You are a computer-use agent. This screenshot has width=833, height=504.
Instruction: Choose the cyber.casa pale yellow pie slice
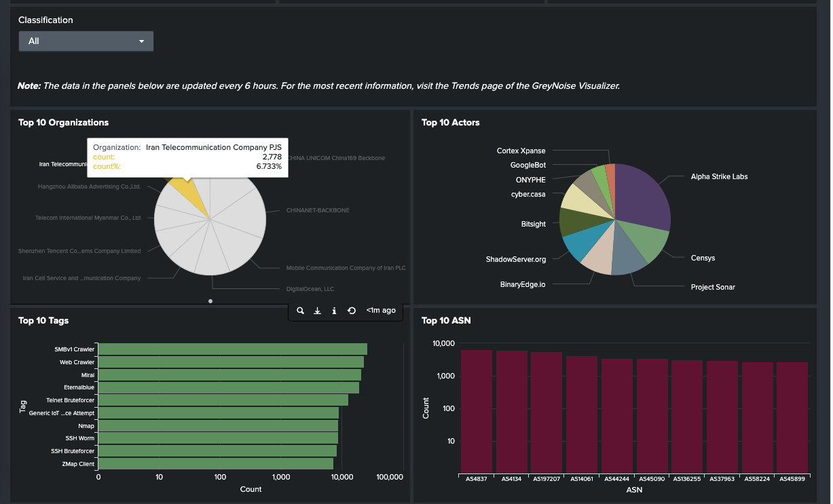coord(580,201)
